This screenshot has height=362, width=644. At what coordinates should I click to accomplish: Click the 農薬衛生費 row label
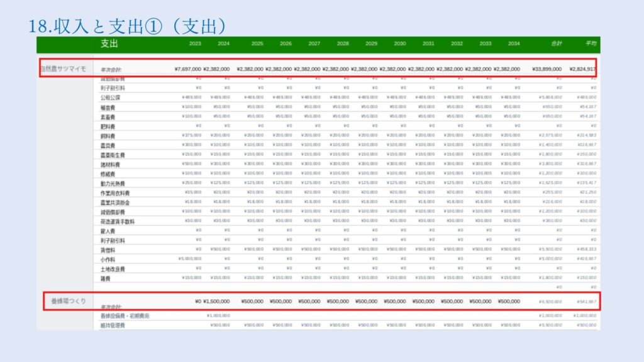(113, 155)
